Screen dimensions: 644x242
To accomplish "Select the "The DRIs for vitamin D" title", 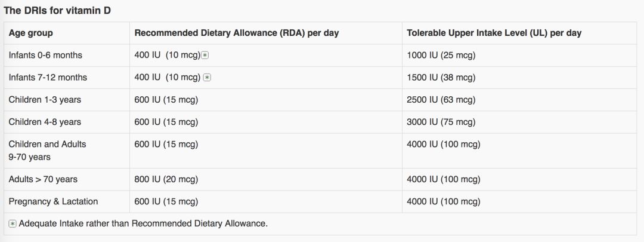I will pyautogui.click(x=57, y=11).
